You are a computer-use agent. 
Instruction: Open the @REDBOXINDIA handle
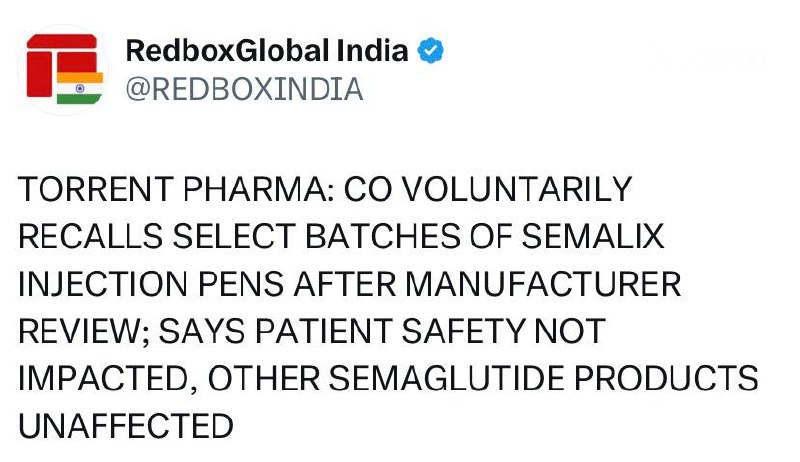click(x=244, y=89)
